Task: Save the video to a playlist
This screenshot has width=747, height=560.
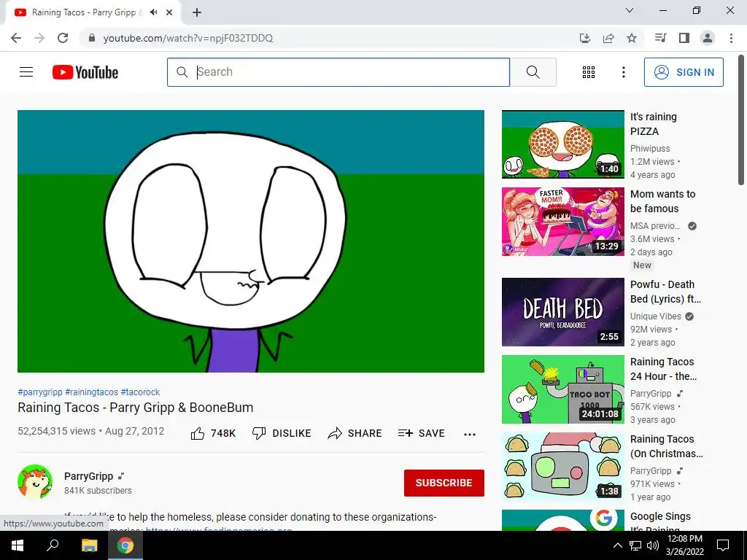Action: tap(421, 433)
